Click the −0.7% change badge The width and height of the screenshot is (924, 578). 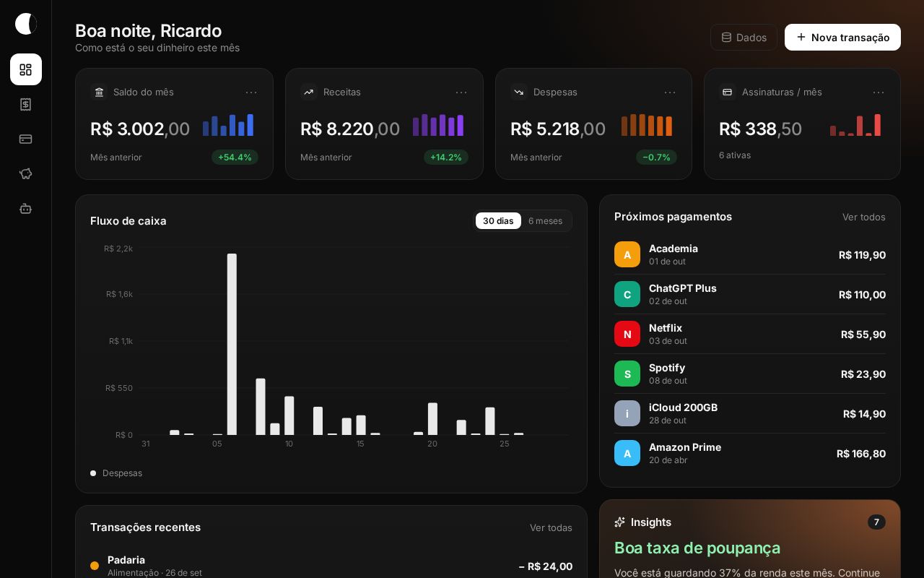[656, 158]
